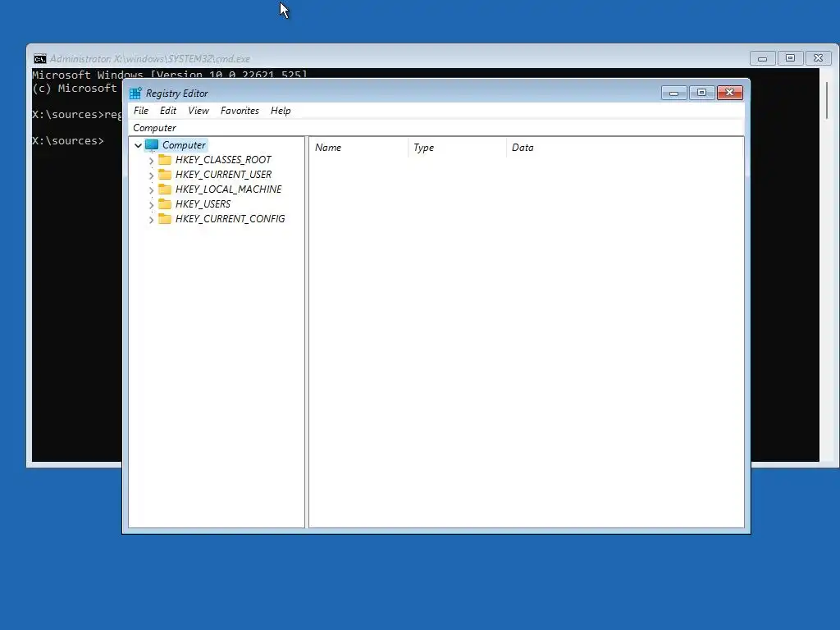Viewport: 840px width, 630px height.
Task: Click the cmd.exe window title text
Action: pos(150,59)
